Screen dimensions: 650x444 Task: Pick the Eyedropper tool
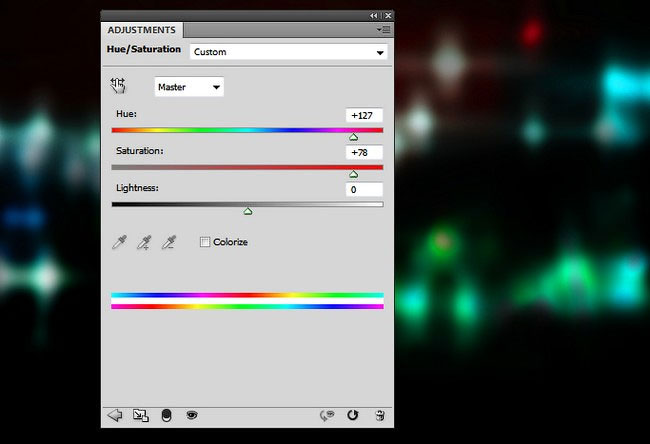pos(119,242)
